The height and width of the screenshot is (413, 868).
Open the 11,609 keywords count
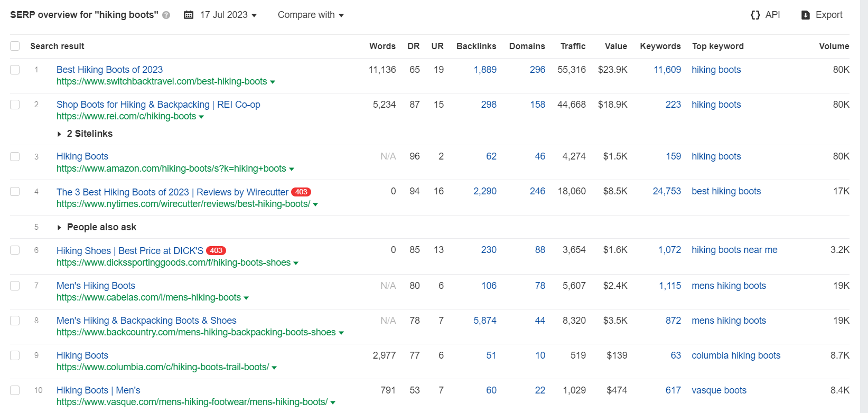667,70
